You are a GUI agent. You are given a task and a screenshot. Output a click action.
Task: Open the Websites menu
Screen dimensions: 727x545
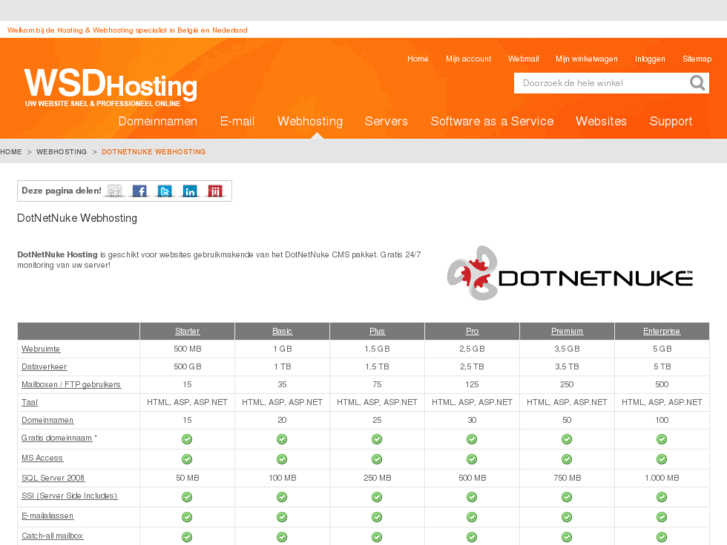(x=601, y=122)
